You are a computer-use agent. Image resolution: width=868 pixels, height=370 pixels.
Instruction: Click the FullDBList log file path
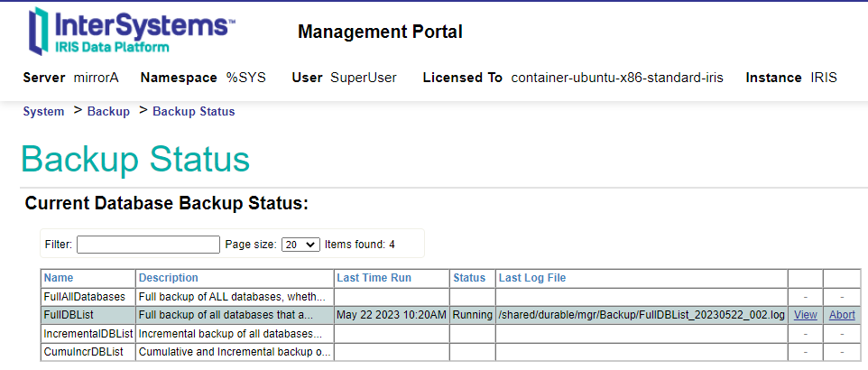point(641,315)
